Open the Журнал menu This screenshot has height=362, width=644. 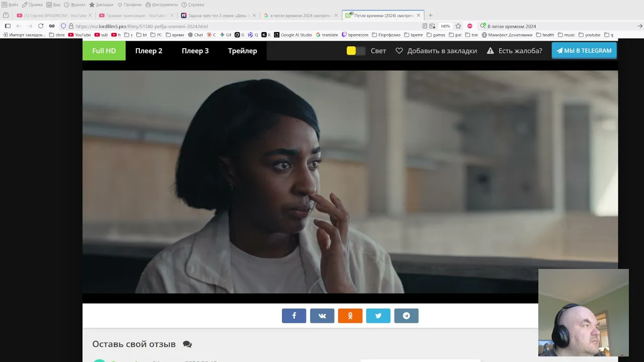tap(74, 5)
